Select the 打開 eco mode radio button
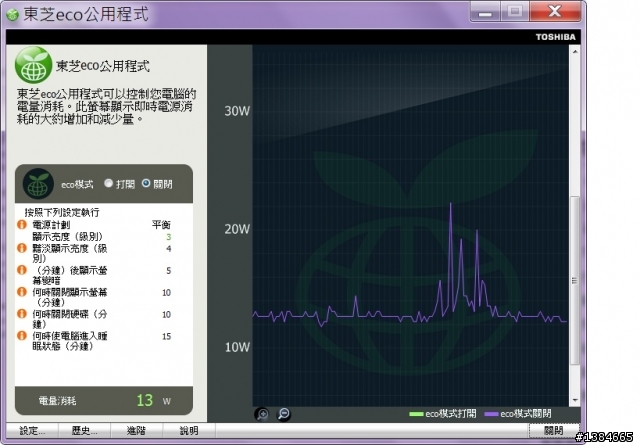 [108, 183]
